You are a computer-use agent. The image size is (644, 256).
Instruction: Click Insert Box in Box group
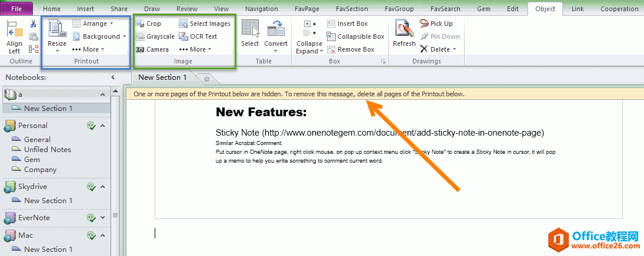pos(348,24)
